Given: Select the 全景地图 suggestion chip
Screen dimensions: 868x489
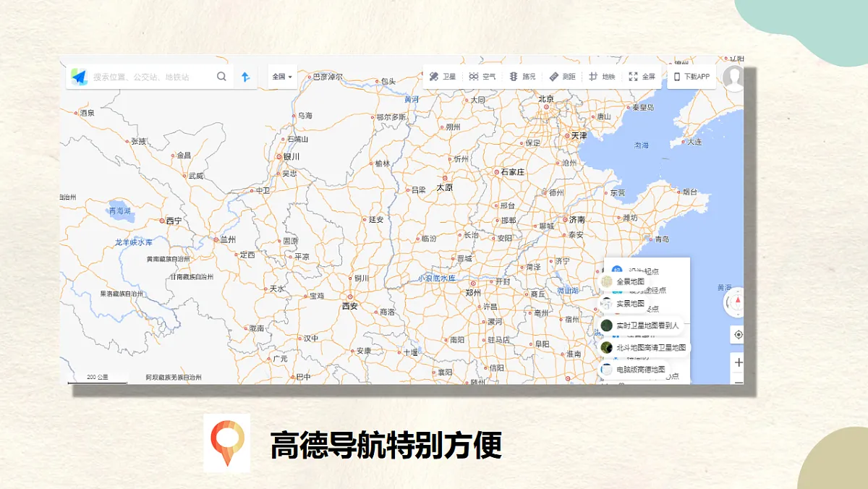Looking at the screenshot, I should pos(622,281).
